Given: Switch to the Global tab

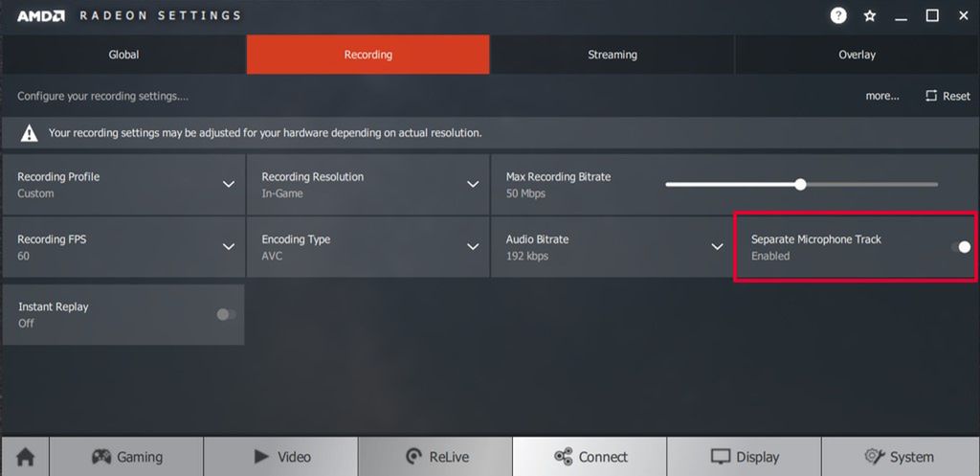Looking at the screenshot, I should [x=123, y=55].
